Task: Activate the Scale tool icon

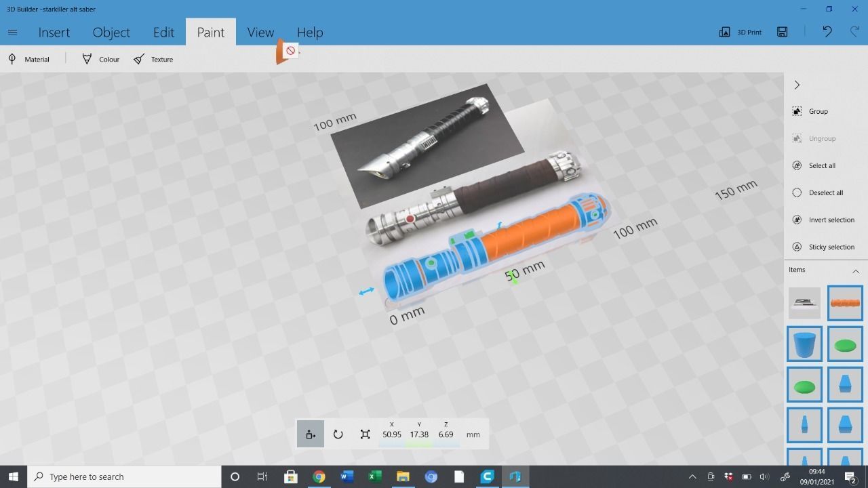Action: pos(365,434)
